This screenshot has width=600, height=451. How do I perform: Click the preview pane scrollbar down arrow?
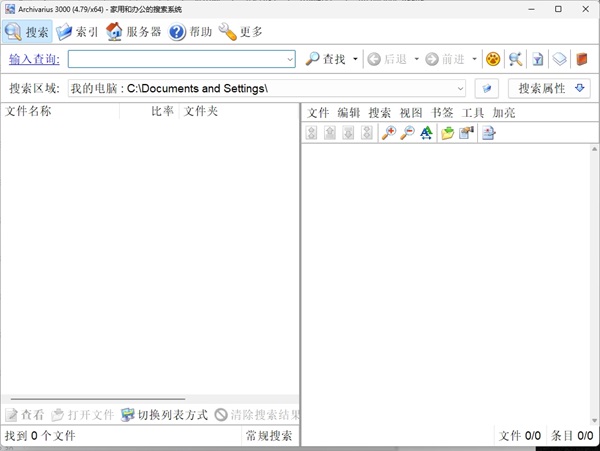click(594, 421)
